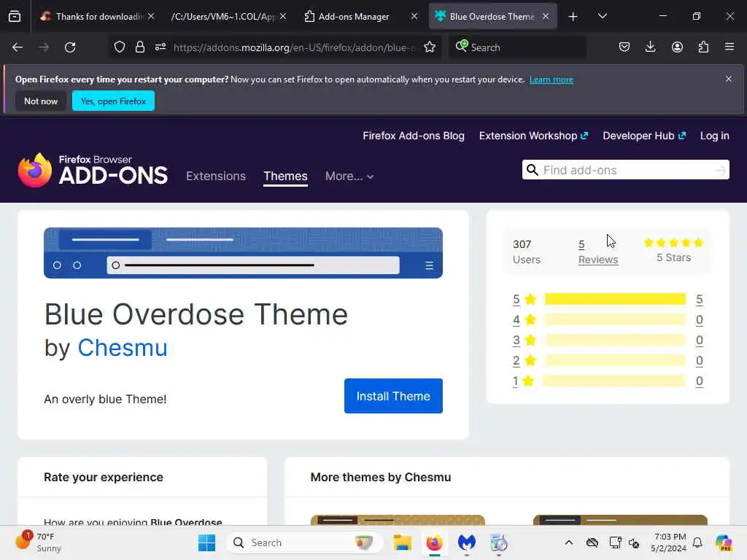Open weather widget showing 70°F
Screen dimensions: 747x560
pyautogui.click(x=38, y=542)
